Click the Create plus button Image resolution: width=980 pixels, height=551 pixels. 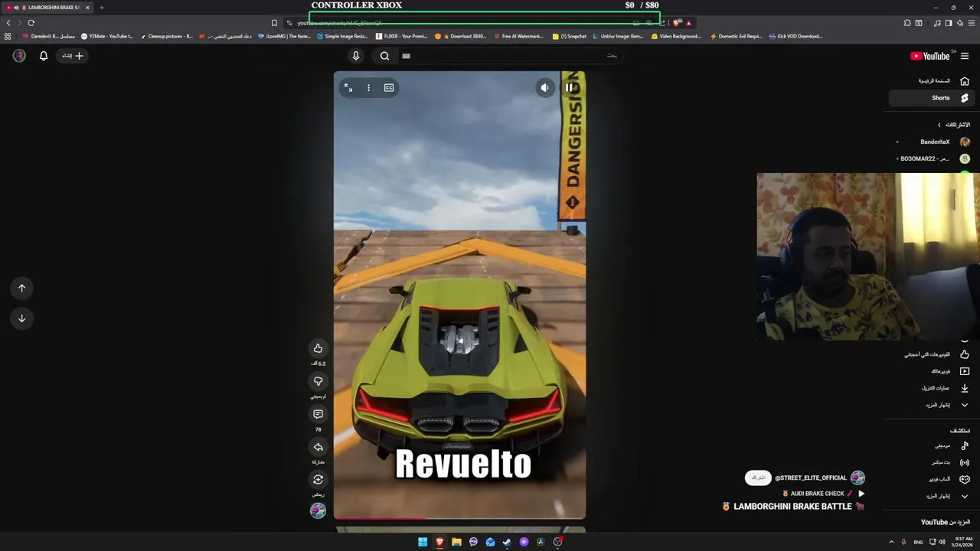73,56
